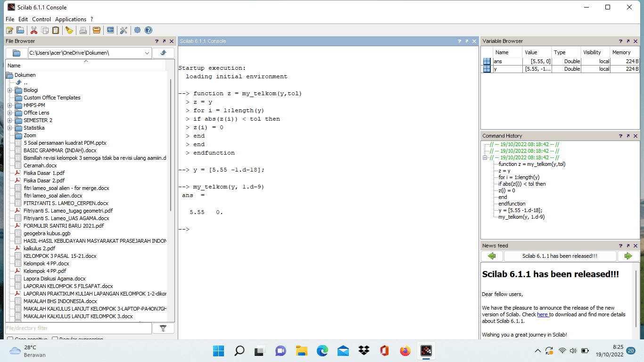Open the ? help menu
The height and width of the screenshot is (362, 644).
coord(92,19)
